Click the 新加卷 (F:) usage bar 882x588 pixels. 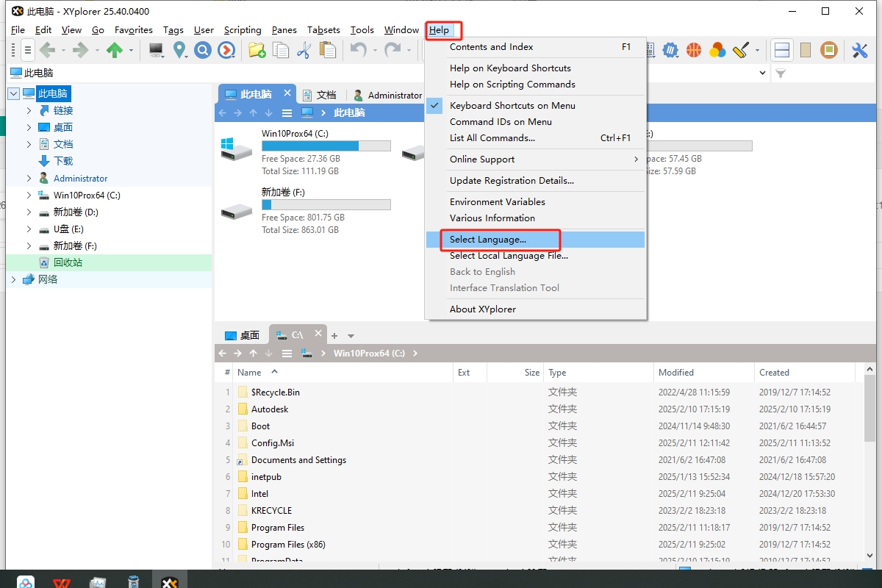(326, 205)
